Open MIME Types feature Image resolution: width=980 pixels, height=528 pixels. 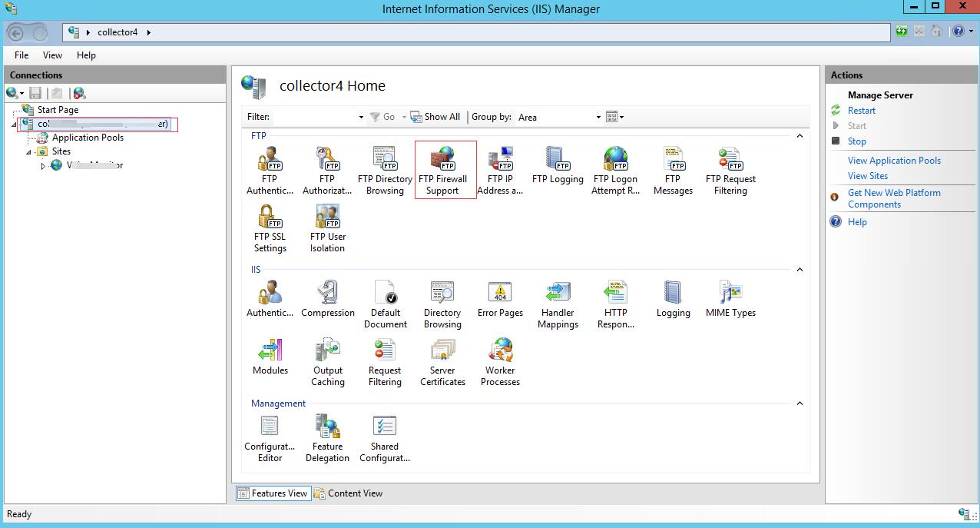click(x=730, y=298)
